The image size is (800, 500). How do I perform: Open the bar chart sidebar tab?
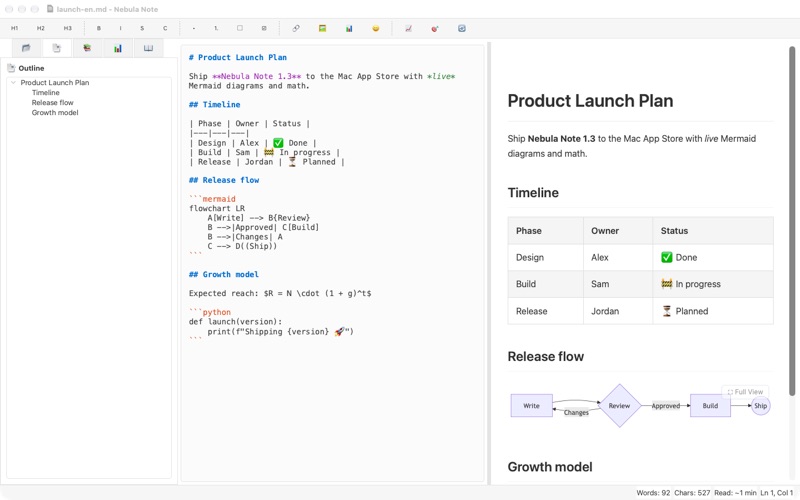coord(118,48)
